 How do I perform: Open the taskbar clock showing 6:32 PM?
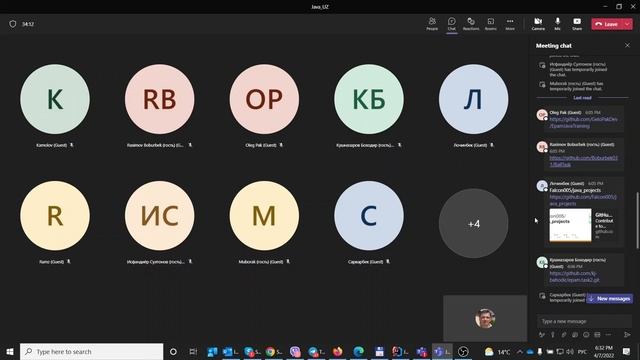click(x=604, y=351)
